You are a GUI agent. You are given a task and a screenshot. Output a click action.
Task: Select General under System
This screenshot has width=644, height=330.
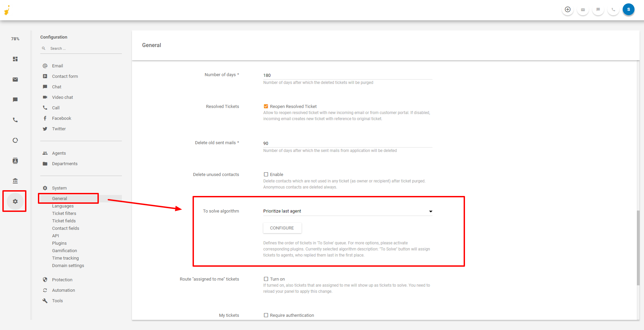pos(60,198)
